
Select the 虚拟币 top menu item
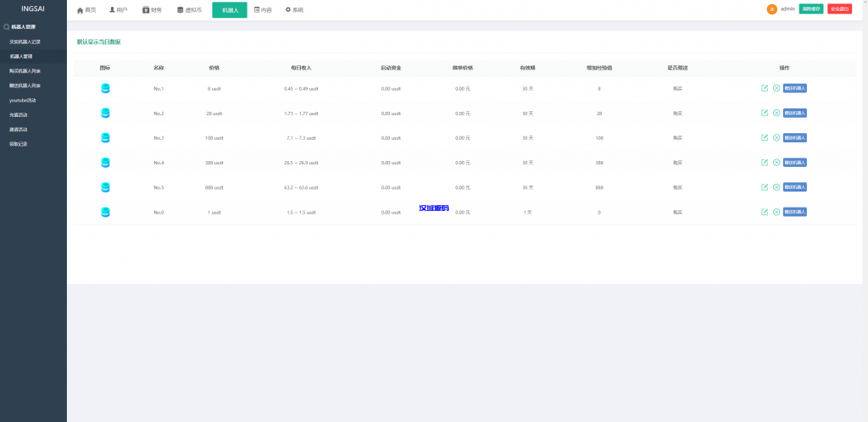(x=189, y=10)
